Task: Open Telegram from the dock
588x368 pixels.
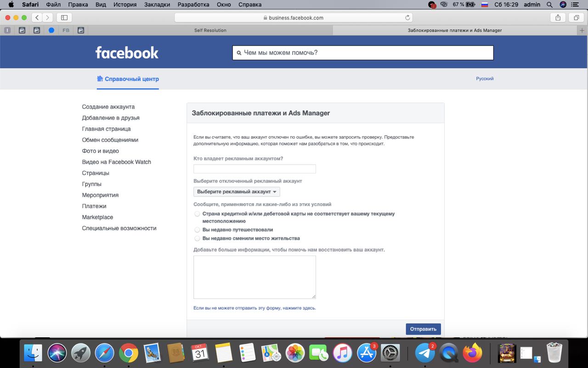Action: click(x=425, y=353)
